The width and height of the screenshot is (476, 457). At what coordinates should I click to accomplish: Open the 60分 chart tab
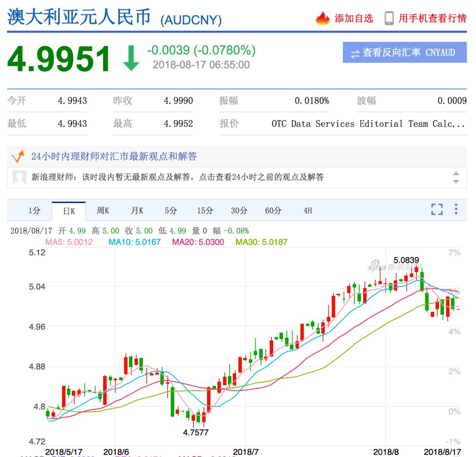[273, 211]
